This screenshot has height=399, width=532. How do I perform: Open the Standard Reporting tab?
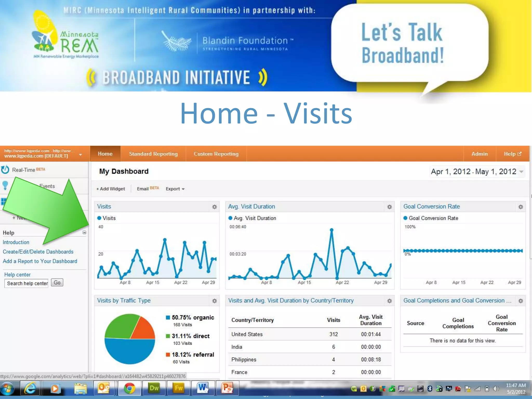[x=153, y=154]
